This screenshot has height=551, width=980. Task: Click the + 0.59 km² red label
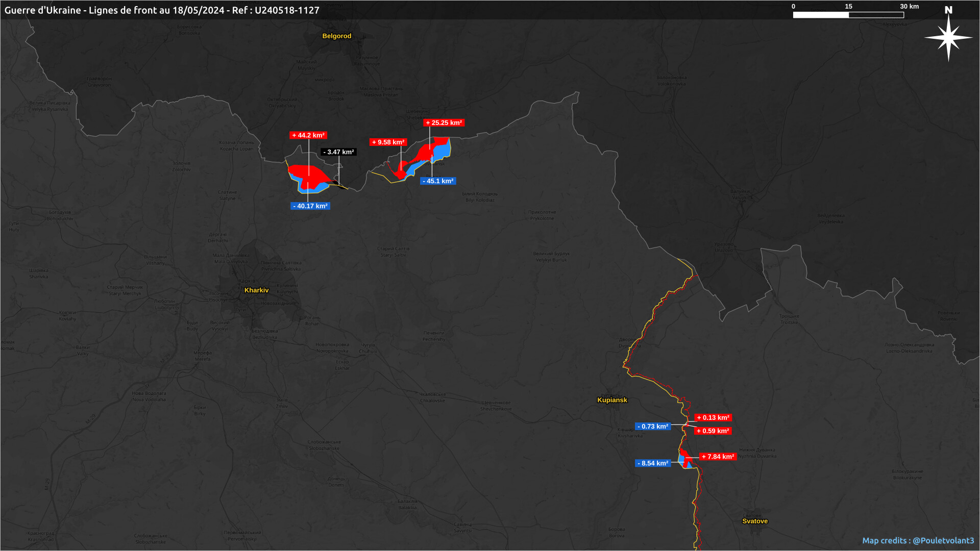coord(713,431)
